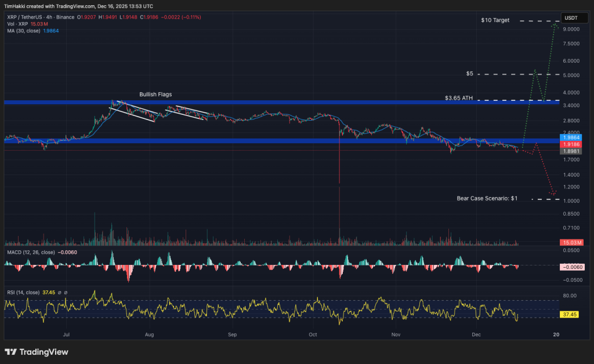594x364 pixels.
Task: Click the red 1.9186 current price tag
Action: pyautogui.click(x=571, y=145)
